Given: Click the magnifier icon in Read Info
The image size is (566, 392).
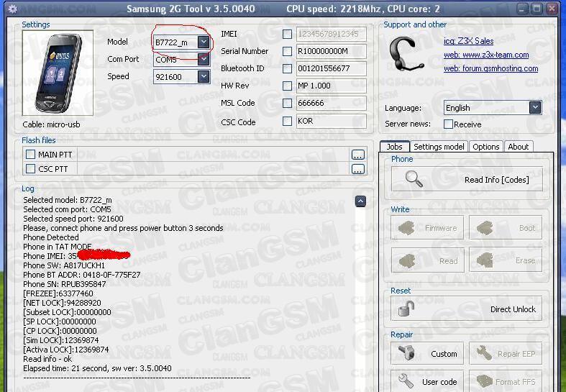Looking at the screenshot, I should tap(414, 179).
